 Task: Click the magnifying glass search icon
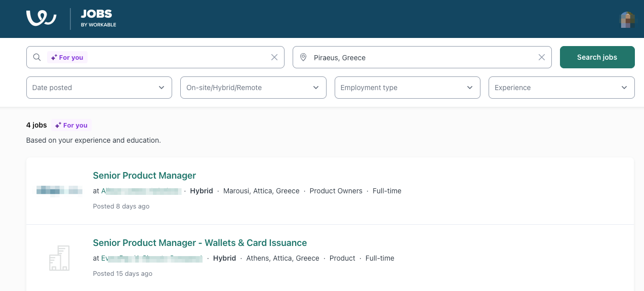pos(37,57)
